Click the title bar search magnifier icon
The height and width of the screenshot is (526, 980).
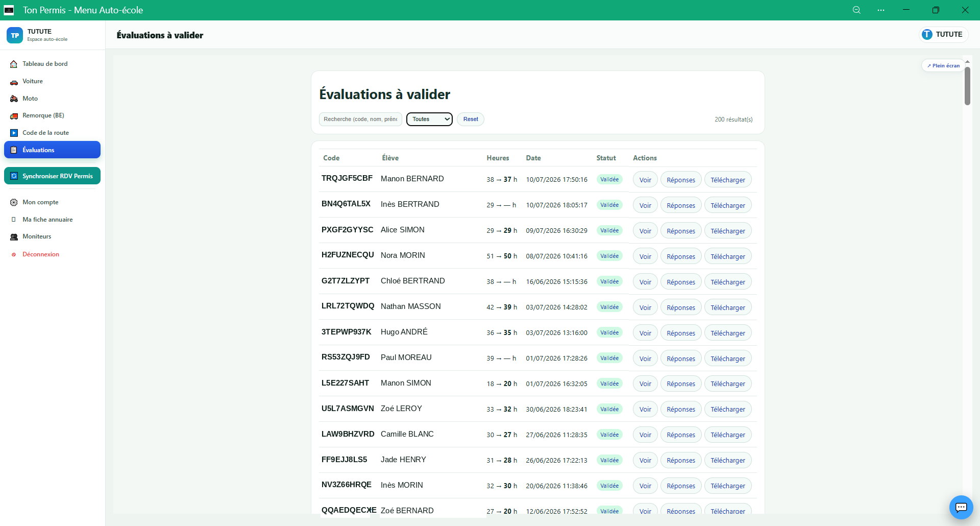[x=856, y=10]
